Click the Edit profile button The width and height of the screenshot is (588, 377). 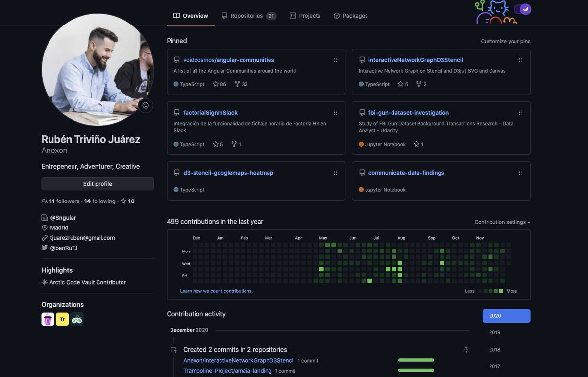[97, 183]
